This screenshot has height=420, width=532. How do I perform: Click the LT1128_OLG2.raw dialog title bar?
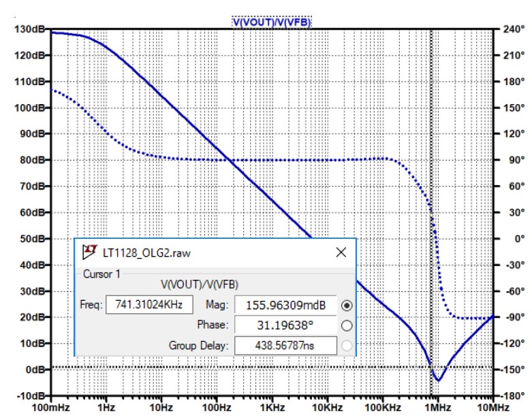(x=204, y=253)
